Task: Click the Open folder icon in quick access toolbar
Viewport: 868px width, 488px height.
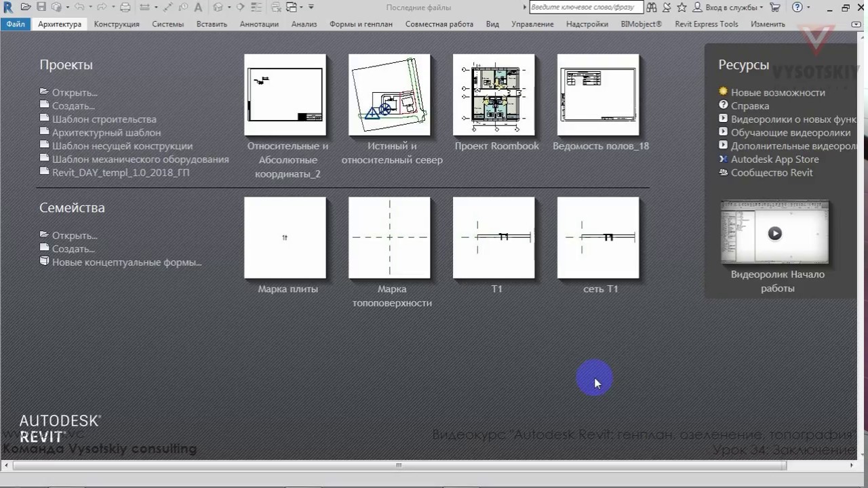Action: 26,7
